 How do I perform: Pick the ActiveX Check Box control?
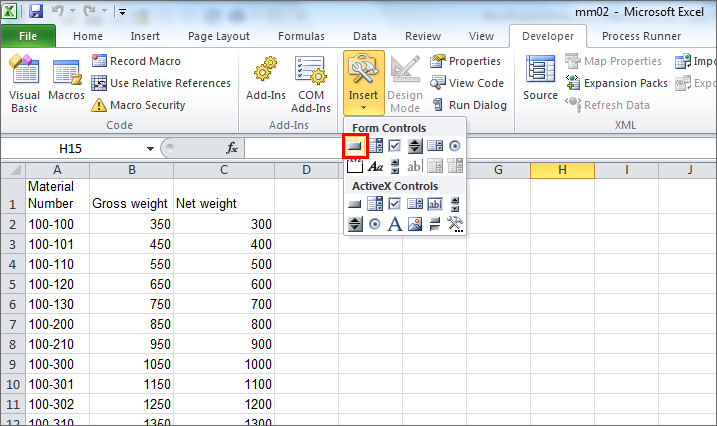395,204
